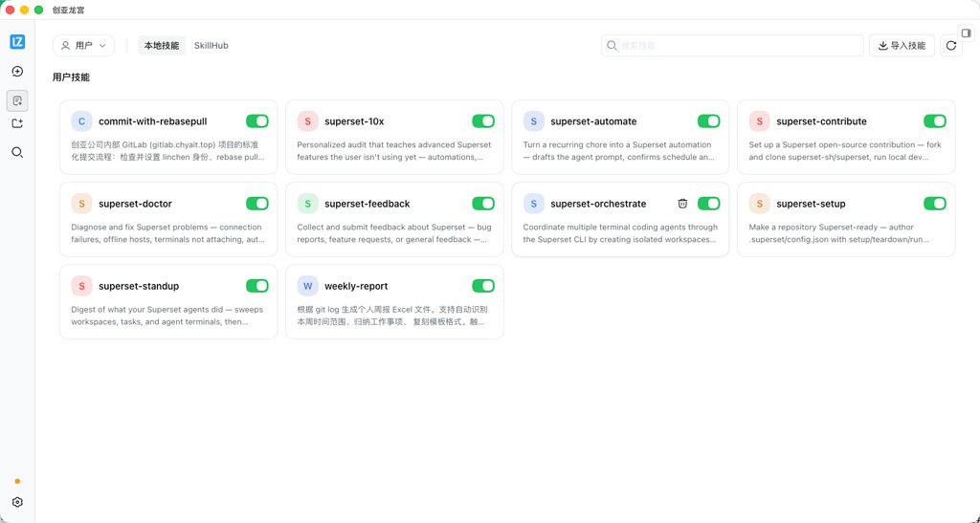Click description starting 'Coordinate multiple terminal coding'
Image resolution: width=980 pixels, height=523 pixels.
pyautogui.click(x=620, y=232)
